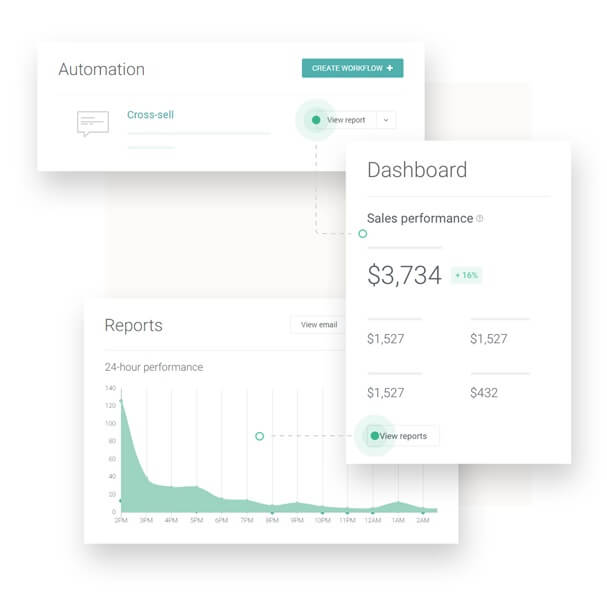Click the +16% growth badge
The height and width of the screenshot is (607, 607).
[x=466, y=275]
